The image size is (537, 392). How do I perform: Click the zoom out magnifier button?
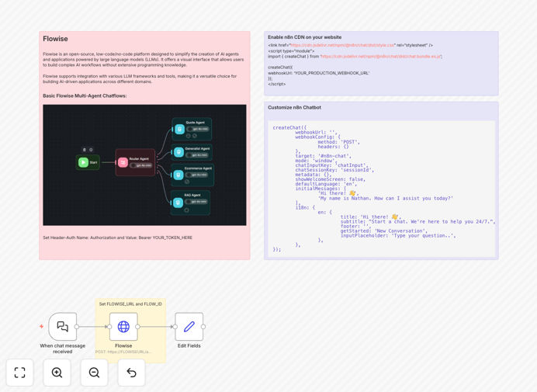(94, 373)
